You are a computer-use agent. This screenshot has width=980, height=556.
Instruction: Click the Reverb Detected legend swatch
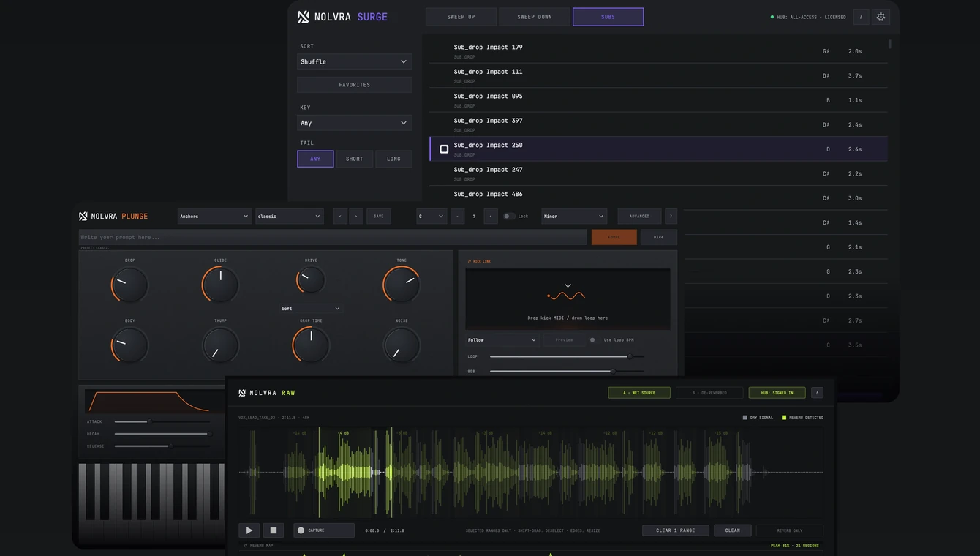click(x=784, y=418)
